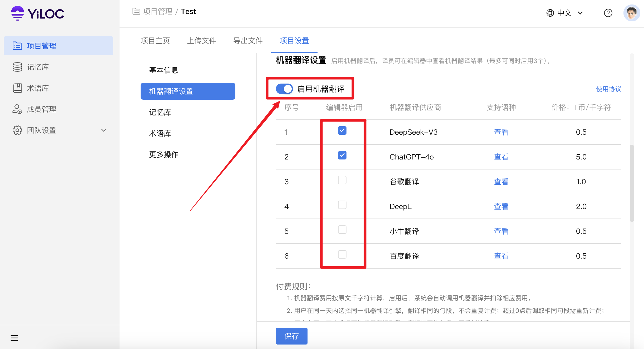Click the globe language icon
Screen dimensions: 644x349
[x=550, y=13]
